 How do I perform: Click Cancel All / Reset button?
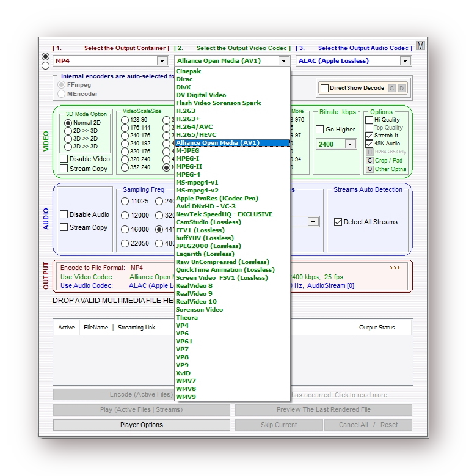[x=368, y=425]
